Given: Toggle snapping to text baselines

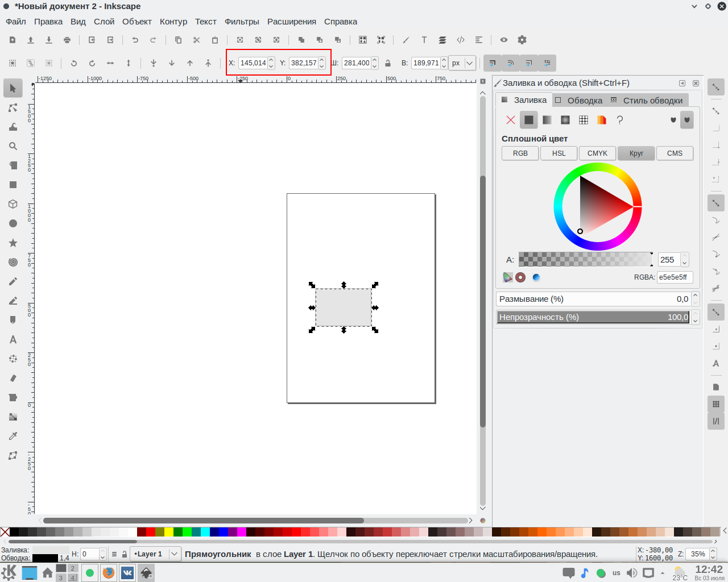Looking at the screenshot, I should pos(716,363).
